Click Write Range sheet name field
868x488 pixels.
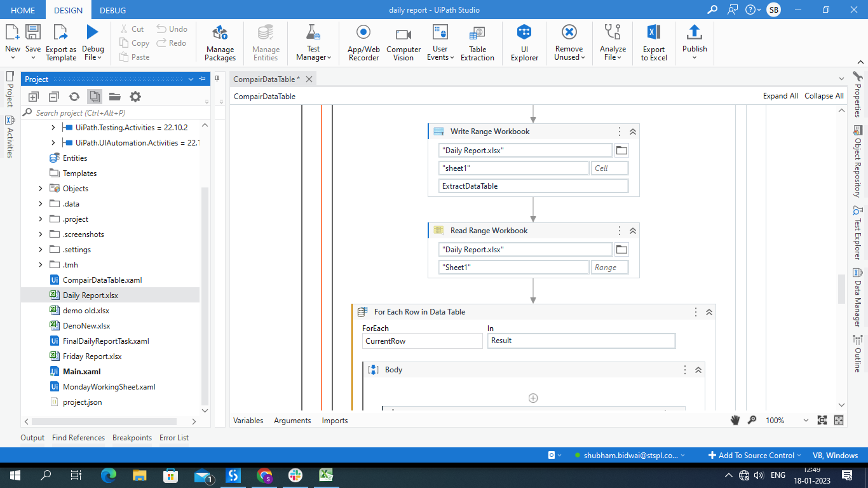click(x=513, y=168)
